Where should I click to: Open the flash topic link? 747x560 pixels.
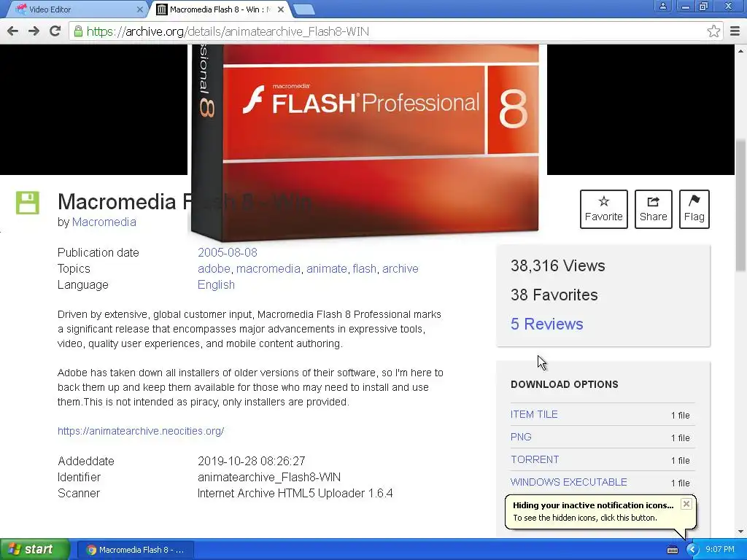(365, 268)
